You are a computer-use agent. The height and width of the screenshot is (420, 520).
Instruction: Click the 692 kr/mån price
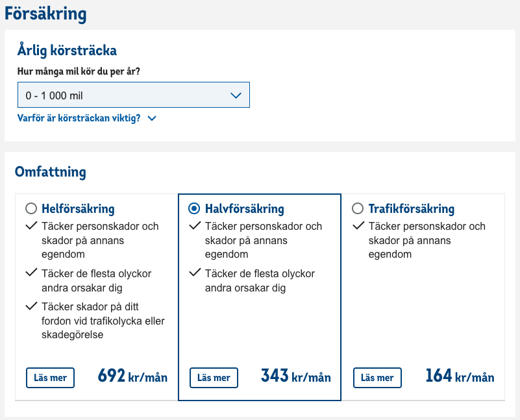132,377
